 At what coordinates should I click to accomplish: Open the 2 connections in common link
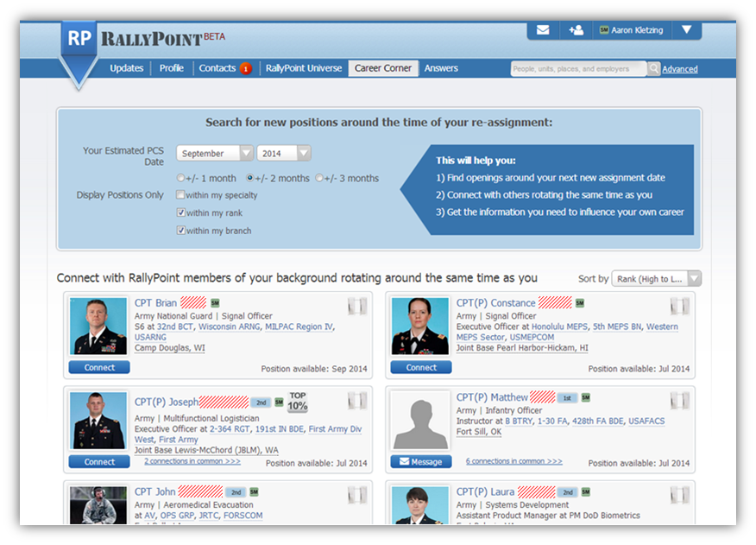(x=192, y=461)
